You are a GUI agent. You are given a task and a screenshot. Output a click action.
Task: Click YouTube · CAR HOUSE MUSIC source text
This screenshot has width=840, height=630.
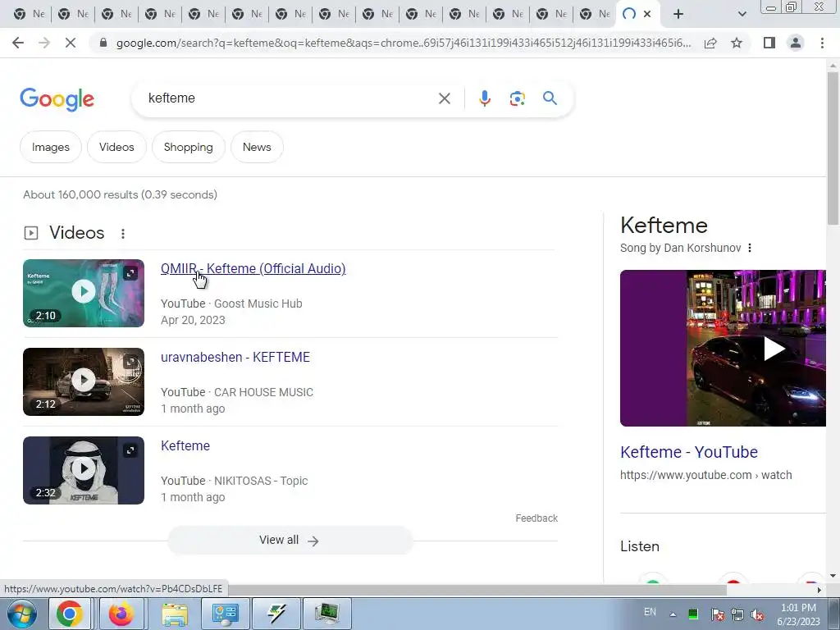237,392
